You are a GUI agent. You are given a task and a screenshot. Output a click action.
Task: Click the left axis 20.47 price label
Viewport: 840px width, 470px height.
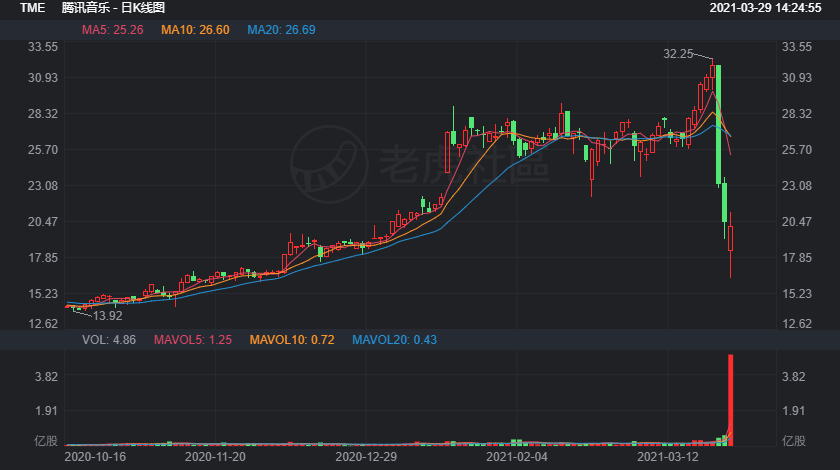(x=43, y=222)
